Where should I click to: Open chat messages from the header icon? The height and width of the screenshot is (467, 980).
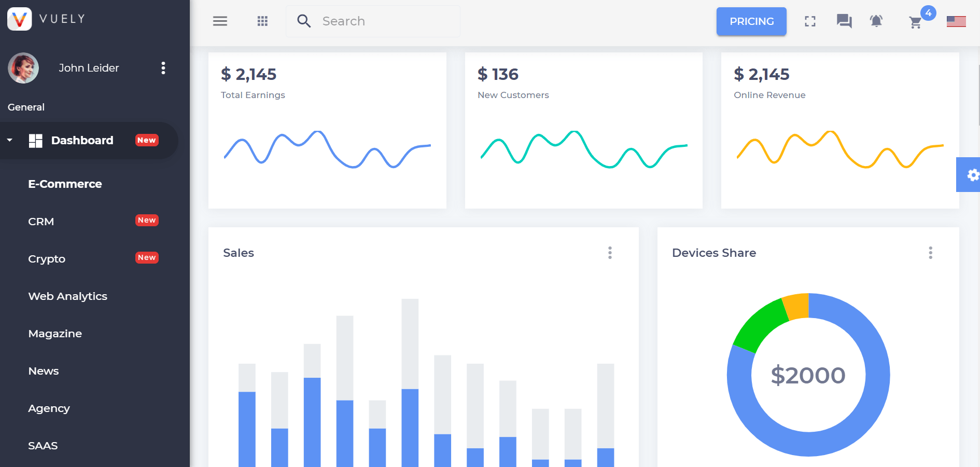(844, 21)
